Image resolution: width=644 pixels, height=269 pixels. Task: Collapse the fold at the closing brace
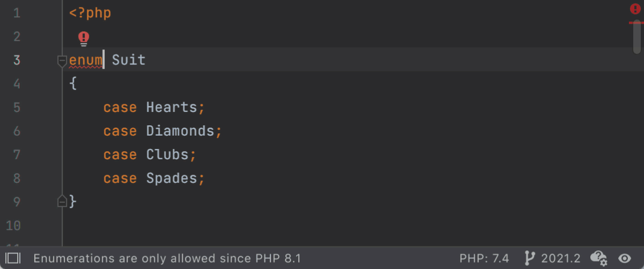point(62,202)
